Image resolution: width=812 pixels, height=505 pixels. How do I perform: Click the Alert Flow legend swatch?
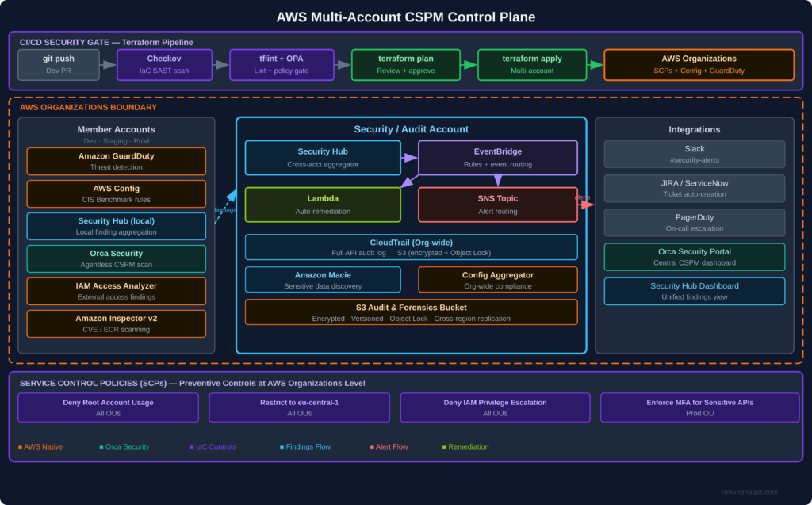tap(372, 446)
